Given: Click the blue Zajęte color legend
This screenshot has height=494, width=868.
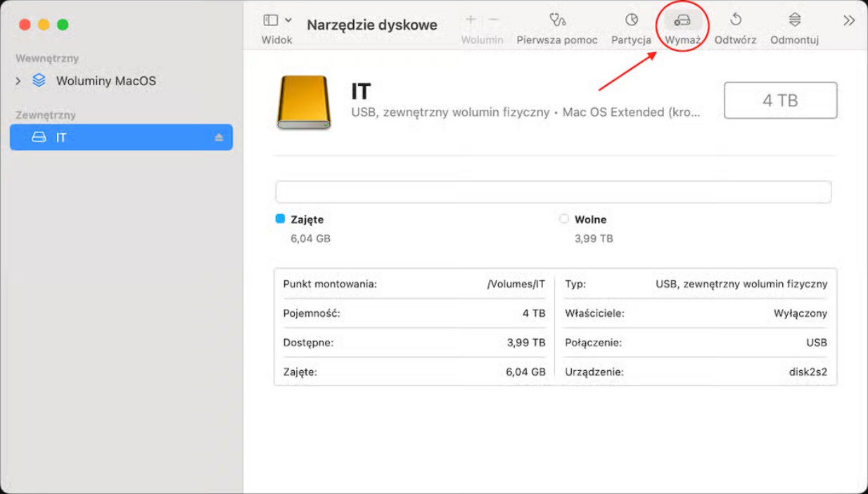Looking at the screenshot, I should coord(280,219).
